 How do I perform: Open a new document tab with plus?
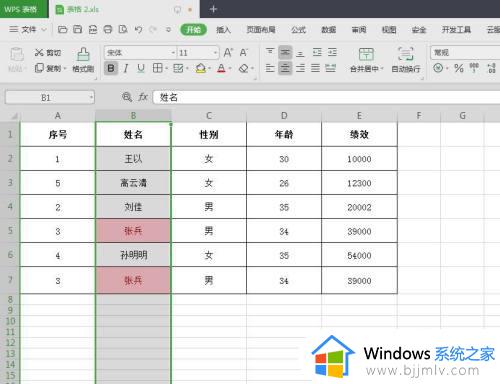[x=213, y=9]
